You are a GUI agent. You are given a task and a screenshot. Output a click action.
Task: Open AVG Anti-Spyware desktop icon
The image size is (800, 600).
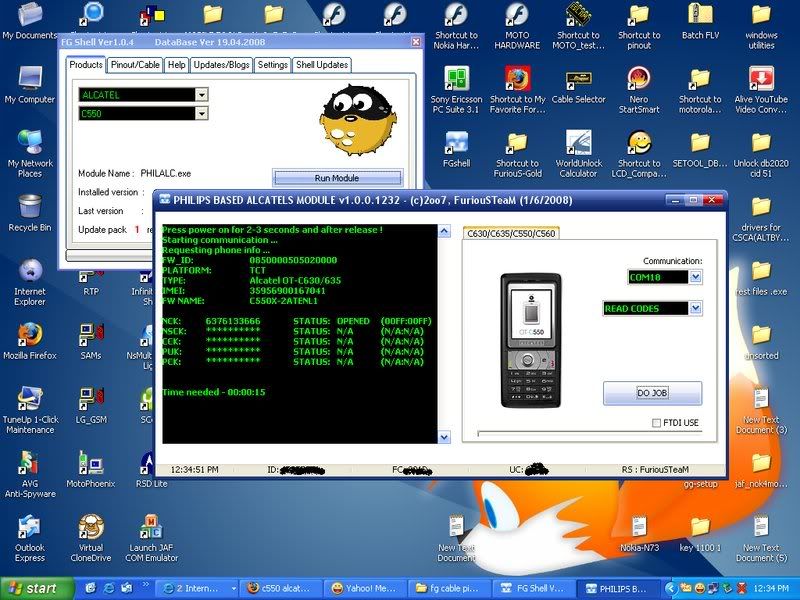click(x=30, y=474)
